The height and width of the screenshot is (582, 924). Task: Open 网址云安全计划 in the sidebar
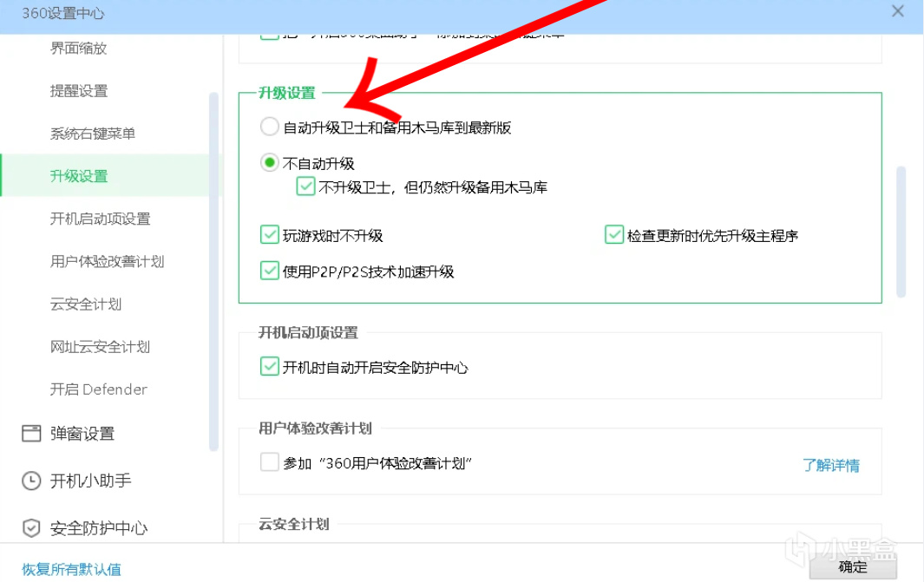point(100,347)
